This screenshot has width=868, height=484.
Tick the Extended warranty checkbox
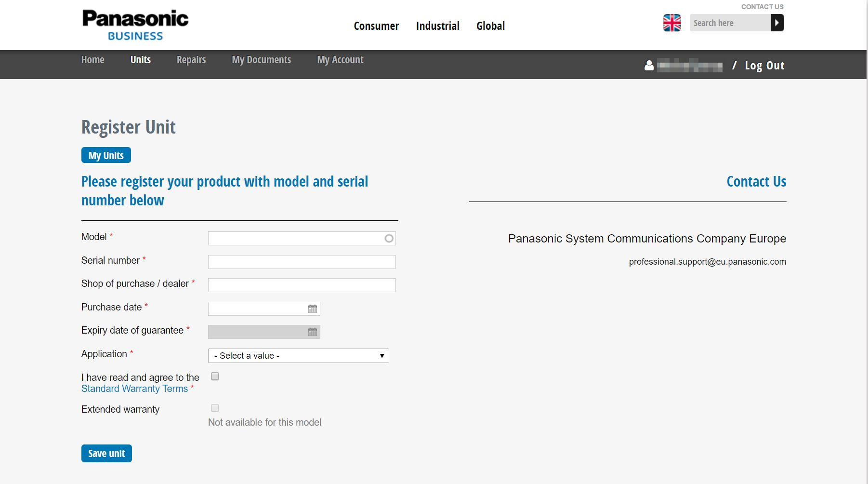tap(215, 408)
